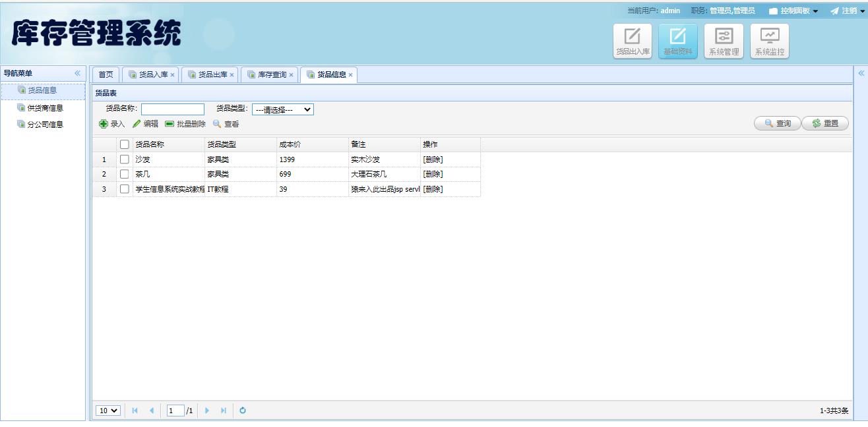
Task: Click the 录入 add icon button
Action: click(112, 124)
